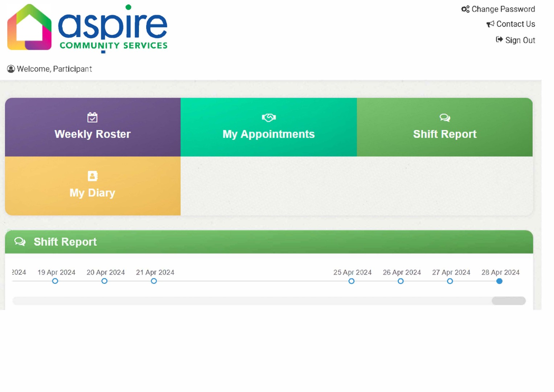
Task: Click the My Appointments handshake icon
Action: 269,118
